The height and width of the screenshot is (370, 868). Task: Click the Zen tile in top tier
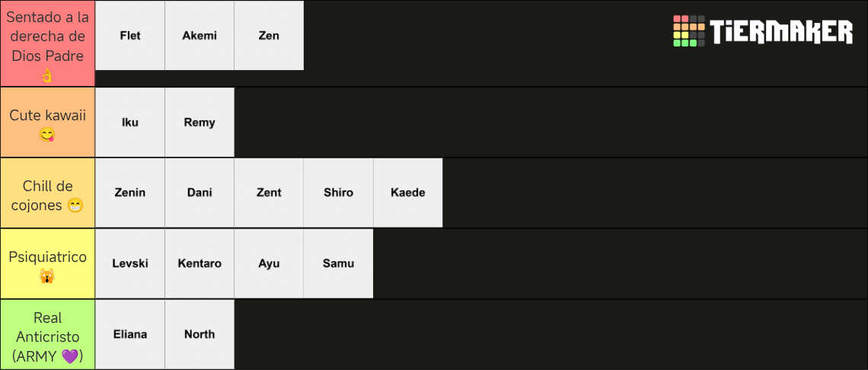pyautogui.click(x=269, y=36)
